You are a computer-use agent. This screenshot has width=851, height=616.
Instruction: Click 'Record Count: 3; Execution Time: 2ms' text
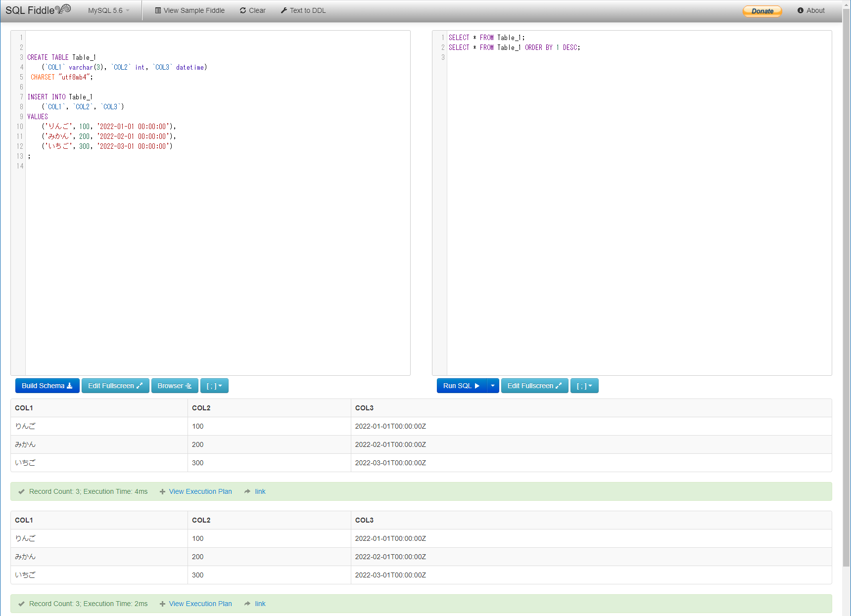pos(89,604)
